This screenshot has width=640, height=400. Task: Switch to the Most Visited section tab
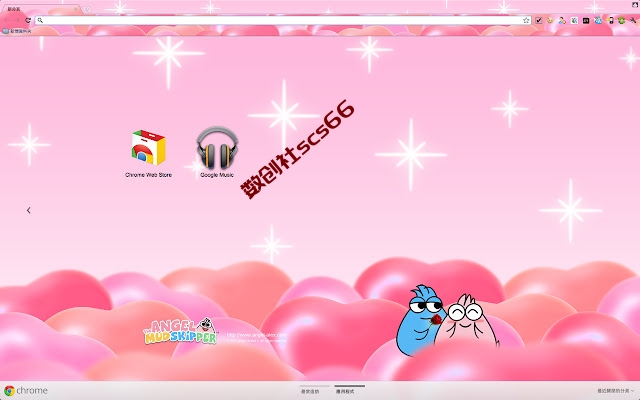(314, 390)
